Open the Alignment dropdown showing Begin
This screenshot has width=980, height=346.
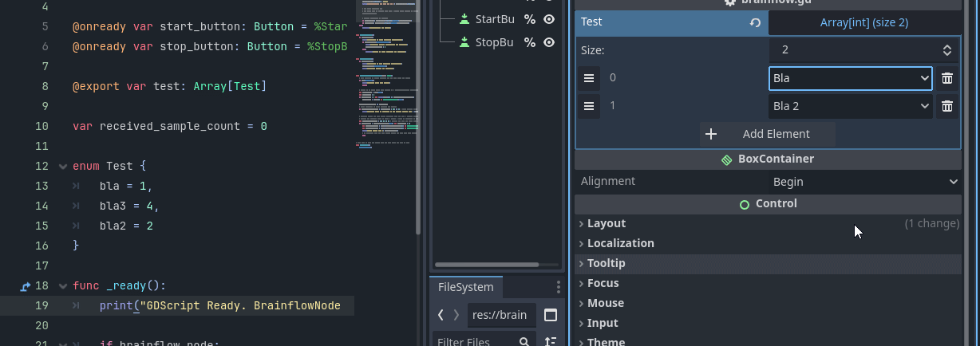click(x=865, y=182)
